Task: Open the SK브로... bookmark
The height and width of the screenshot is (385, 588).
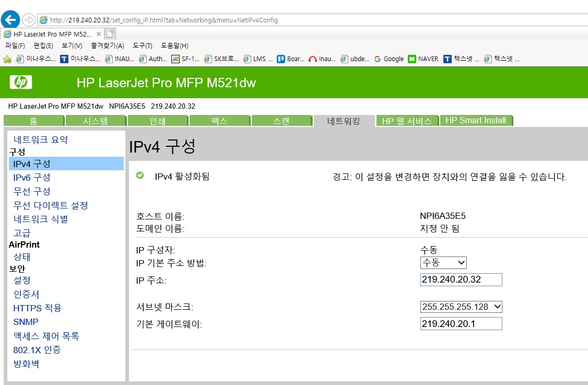Action: point(221,59)
